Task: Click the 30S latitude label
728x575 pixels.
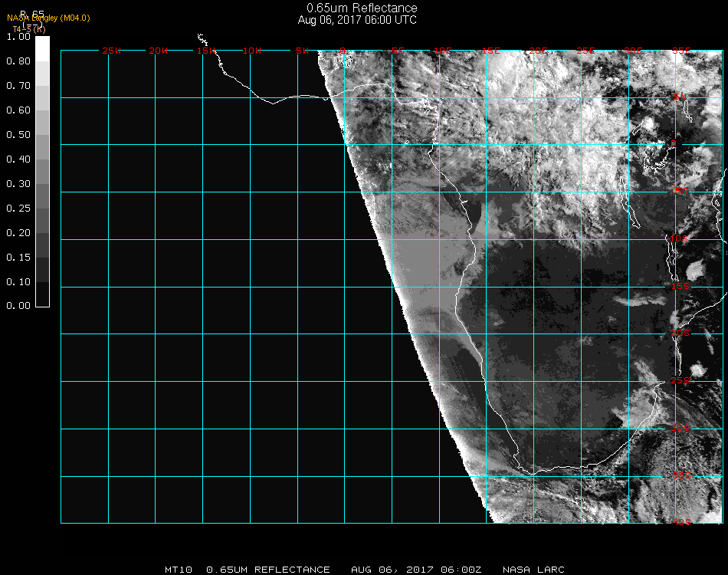Action: [x=680, y=428]
